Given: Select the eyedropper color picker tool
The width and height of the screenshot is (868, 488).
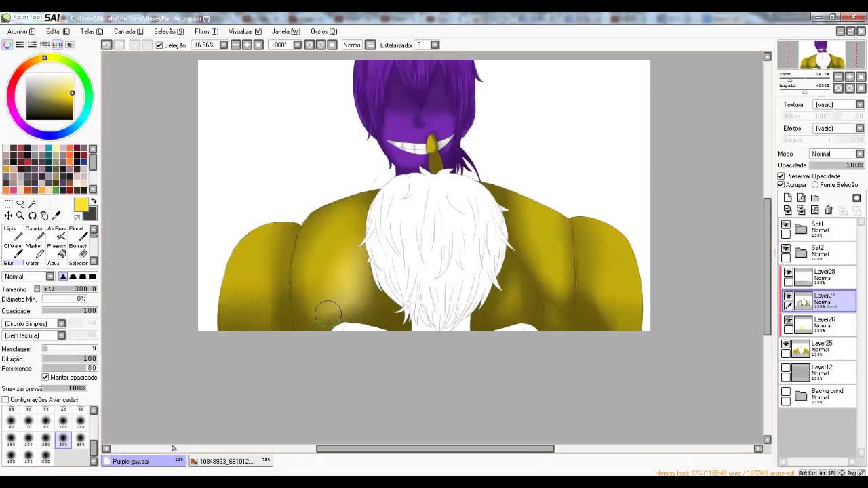Looking at the screenshot, I should click(x=56, y=216).
